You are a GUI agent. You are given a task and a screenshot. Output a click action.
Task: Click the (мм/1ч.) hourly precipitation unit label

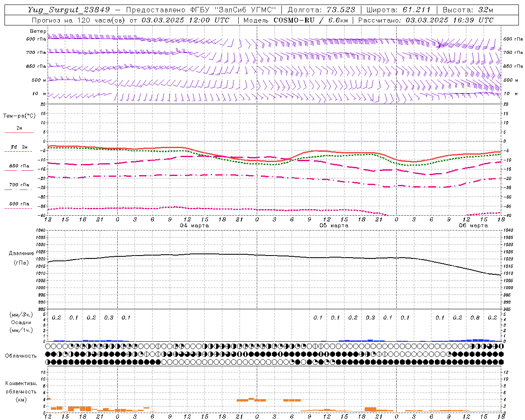coord(21,330)
